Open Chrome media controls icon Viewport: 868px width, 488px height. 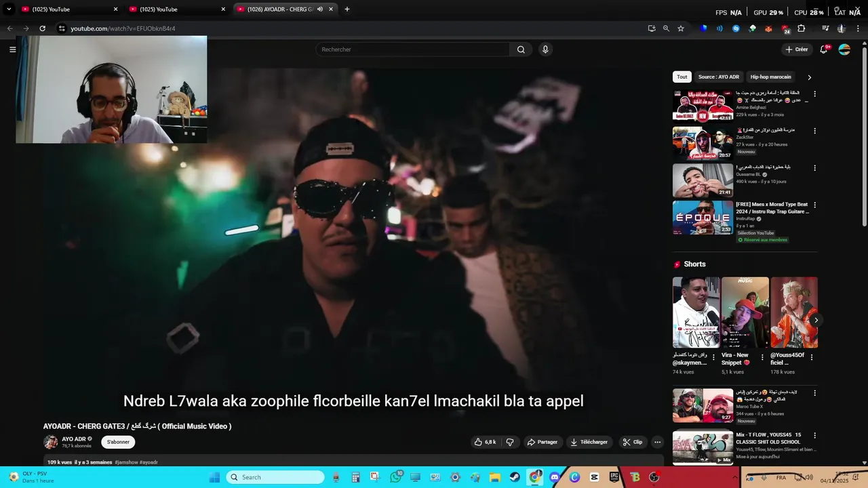pyautogui.click(x=825, y=28)
